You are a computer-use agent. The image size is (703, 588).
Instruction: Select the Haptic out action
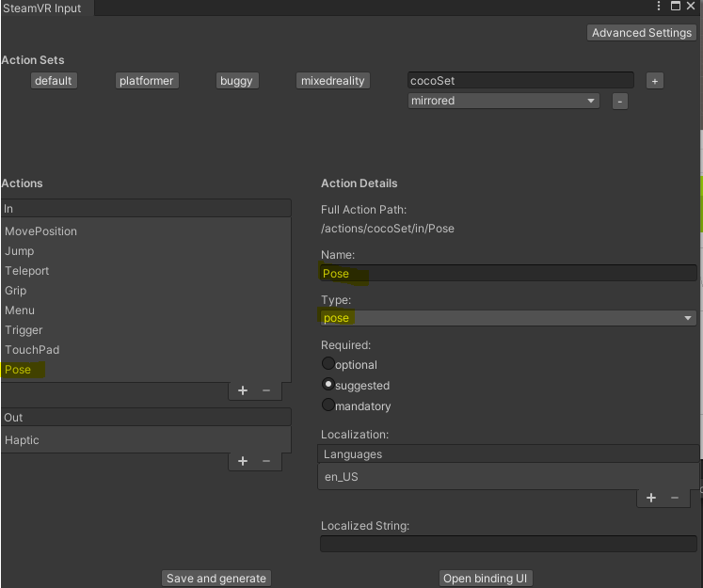pos(146,440)
